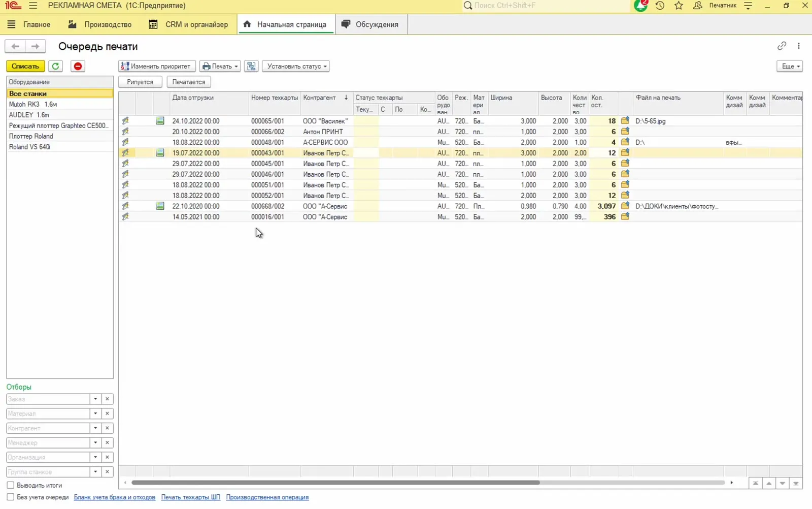Click the icon button right of Печать
The image size is (812, 509).
251,66
